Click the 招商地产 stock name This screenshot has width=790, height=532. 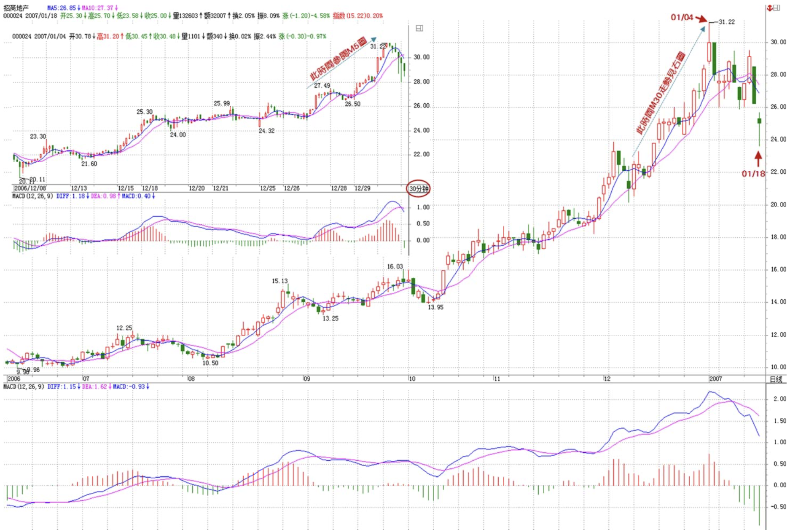pos(16,8)
